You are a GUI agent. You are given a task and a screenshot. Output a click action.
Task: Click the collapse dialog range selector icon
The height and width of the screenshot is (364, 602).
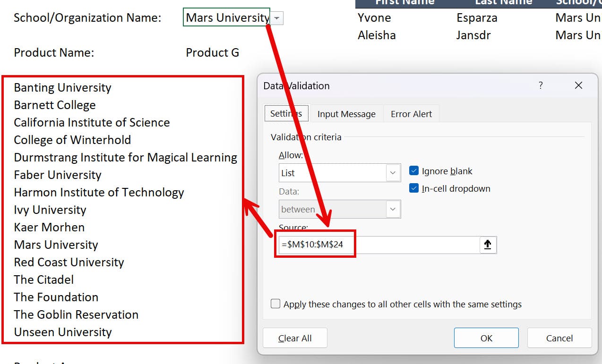(x=488, y=245)
